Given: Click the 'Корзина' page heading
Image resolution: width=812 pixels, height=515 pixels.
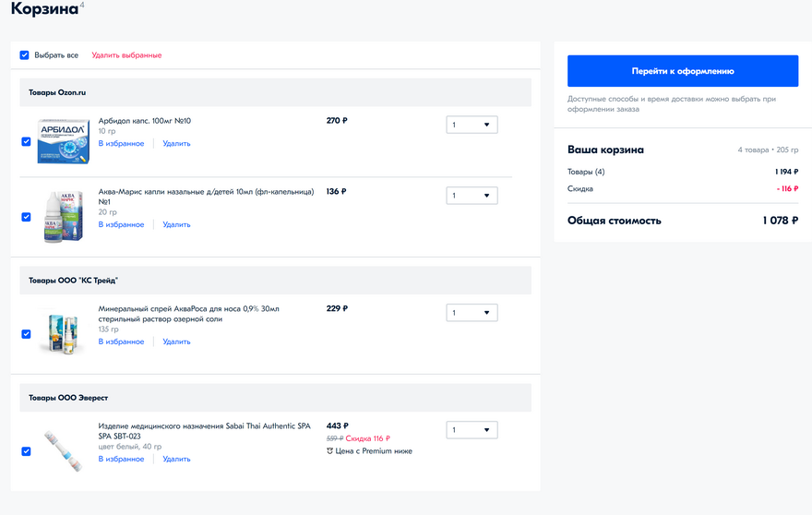Looking at the screenshot, I should click(44, 8).
